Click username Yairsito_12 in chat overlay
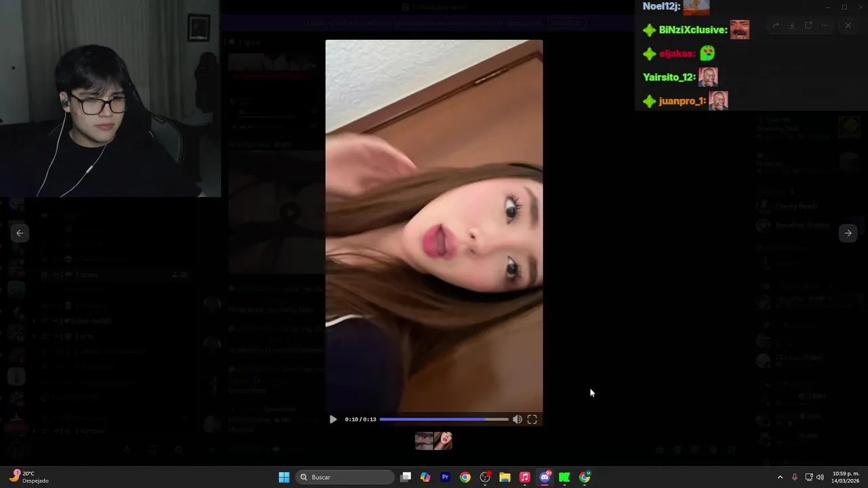Viewport: 868px width, 488px height. pos(668,77)
